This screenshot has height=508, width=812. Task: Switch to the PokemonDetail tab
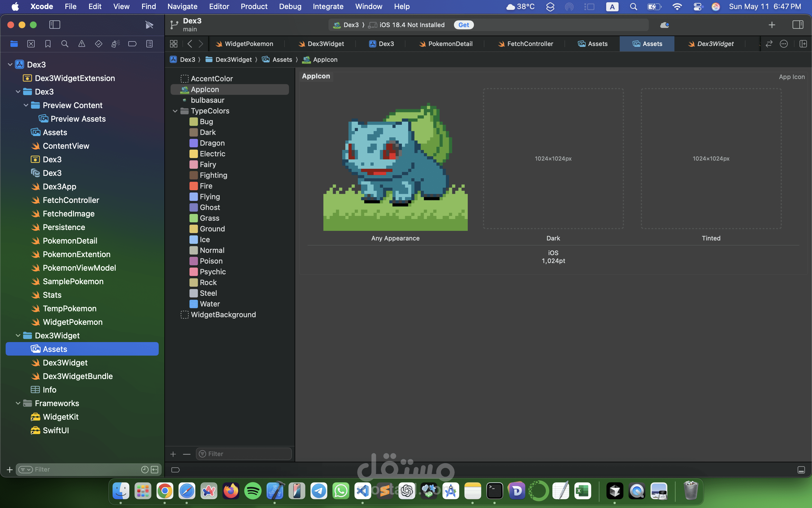pyautogui.click(x=445, y=44)
